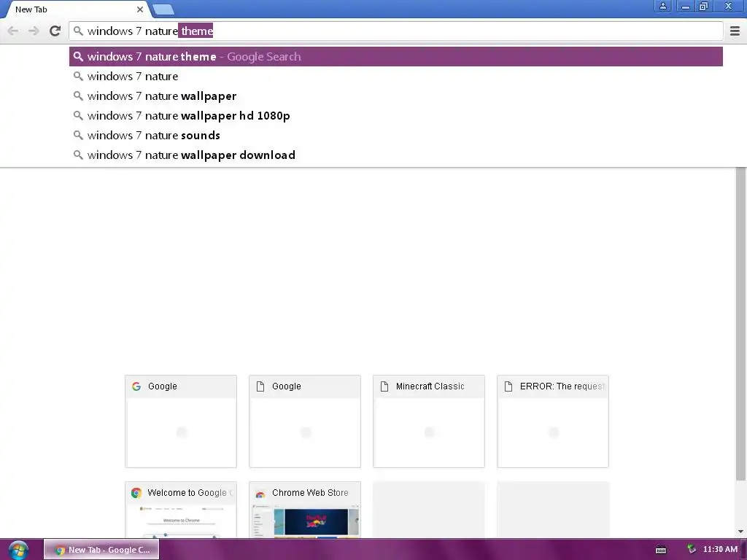Click the magnifier icon beside 'windows 7 nature sounds'

[78, 135]
